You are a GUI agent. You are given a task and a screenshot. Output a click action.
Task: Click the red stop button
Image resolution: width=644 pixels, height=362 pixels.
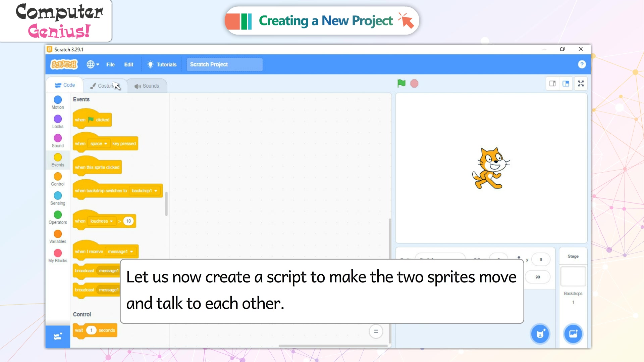coord(414,83)
